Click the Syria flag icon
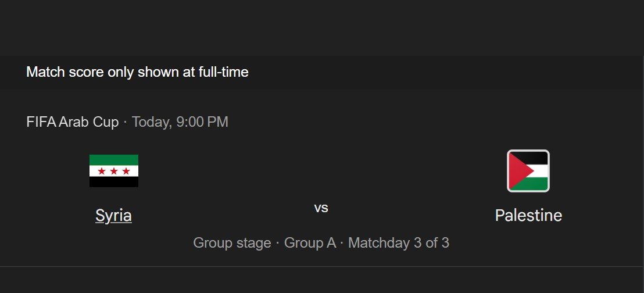 114,171
